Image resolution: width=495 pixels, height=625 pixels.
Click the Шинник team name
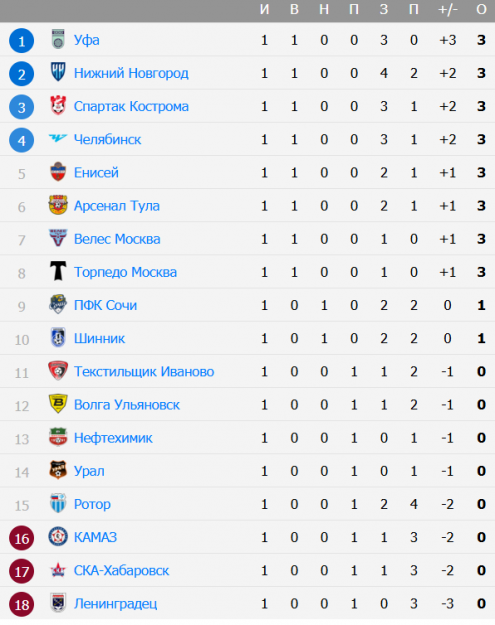click(x=99, y=338)
